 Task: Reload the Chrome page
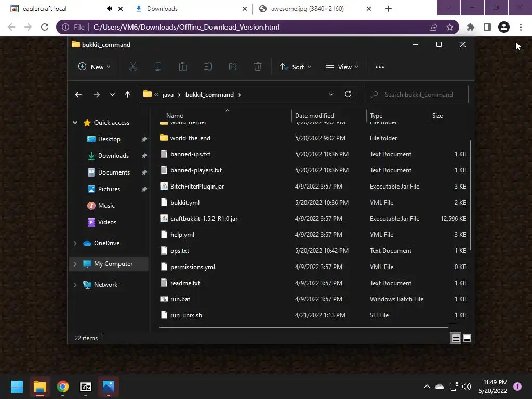(45, 27)
